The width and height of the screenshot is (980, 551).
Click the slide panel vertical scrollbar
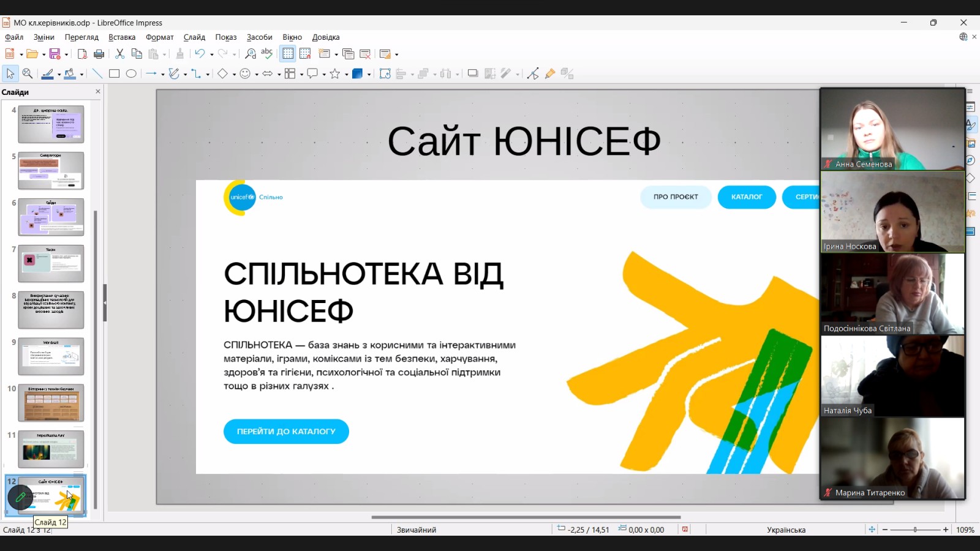pyautogui.click(x=95, y=360)
